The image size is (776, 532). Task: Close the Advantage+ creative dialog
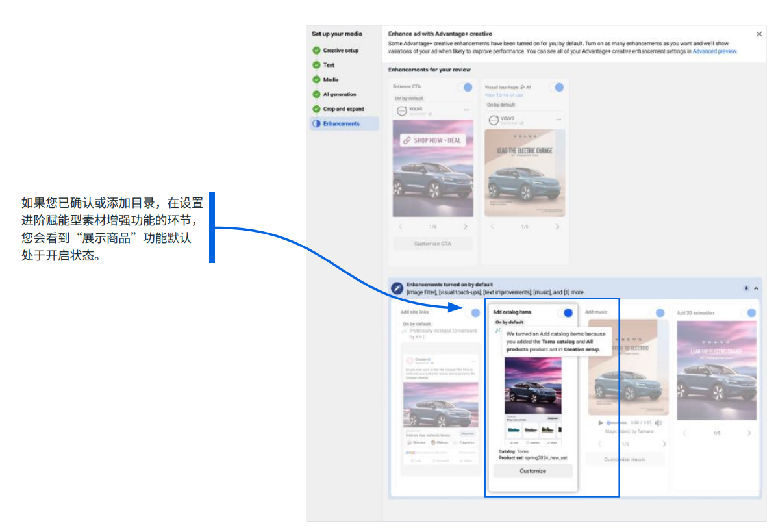point(758,34)
